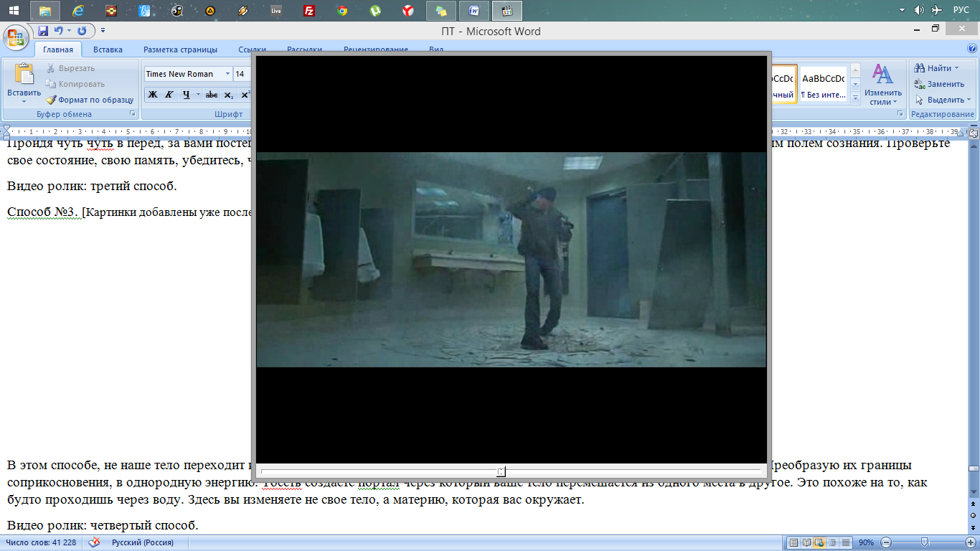Switch to the Главная ribbon tab
This screenshot has height=551, width=980.
pyautogui.click(x=57, y=50)
